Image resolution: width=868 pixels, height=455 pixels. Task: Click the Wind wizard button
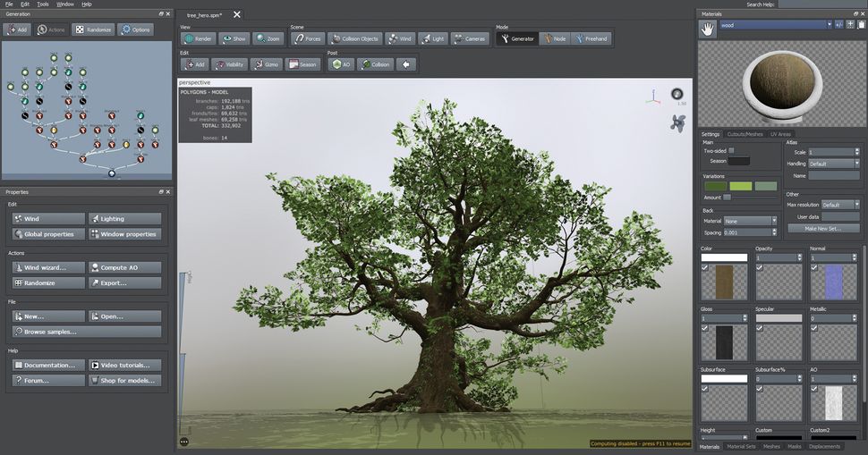48,267
